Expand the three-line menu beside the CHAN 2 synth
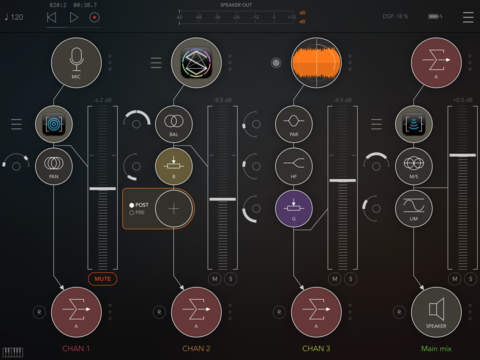The height and width of the screenshot is (360, 480). click(156, 63)
